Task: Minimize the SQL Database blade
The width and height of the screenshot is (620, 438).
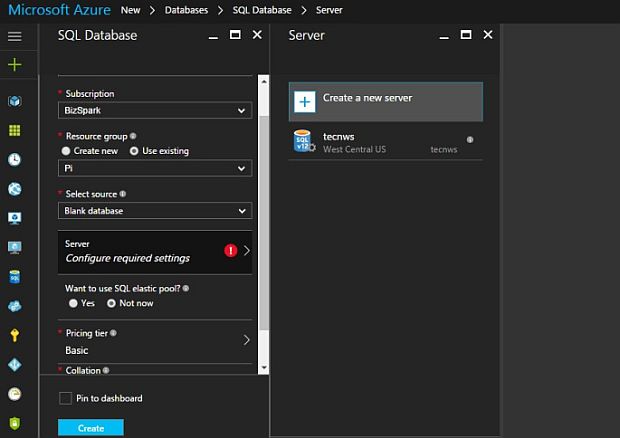Action: (214, 36)
